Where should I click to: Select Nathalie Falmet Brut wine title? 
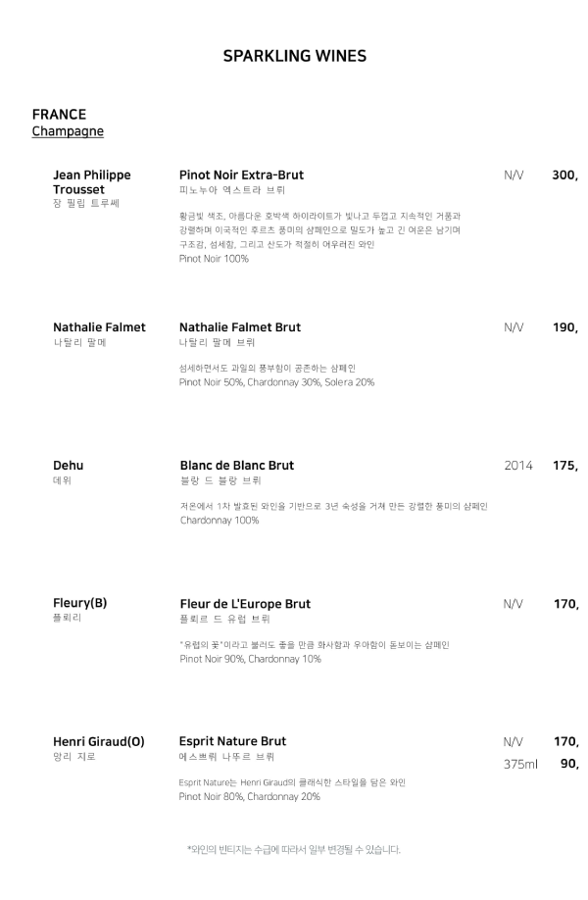(x=239, y=326)
